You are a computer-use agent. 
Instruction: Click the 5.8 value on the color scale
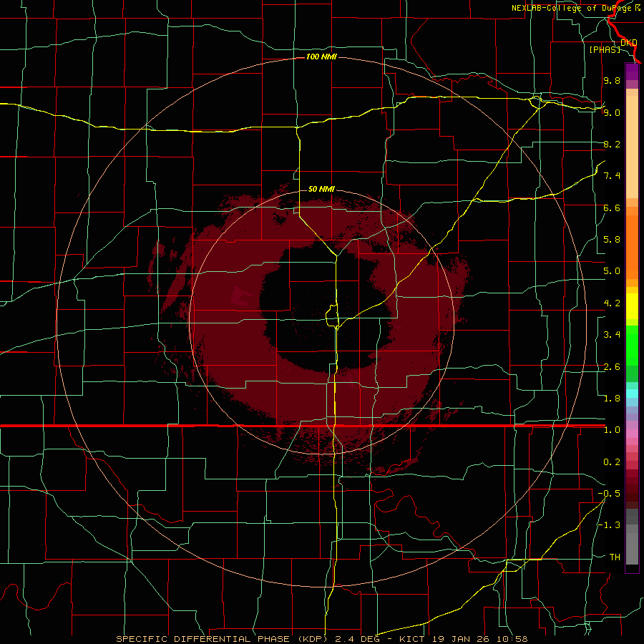click(x=612, y=239)
